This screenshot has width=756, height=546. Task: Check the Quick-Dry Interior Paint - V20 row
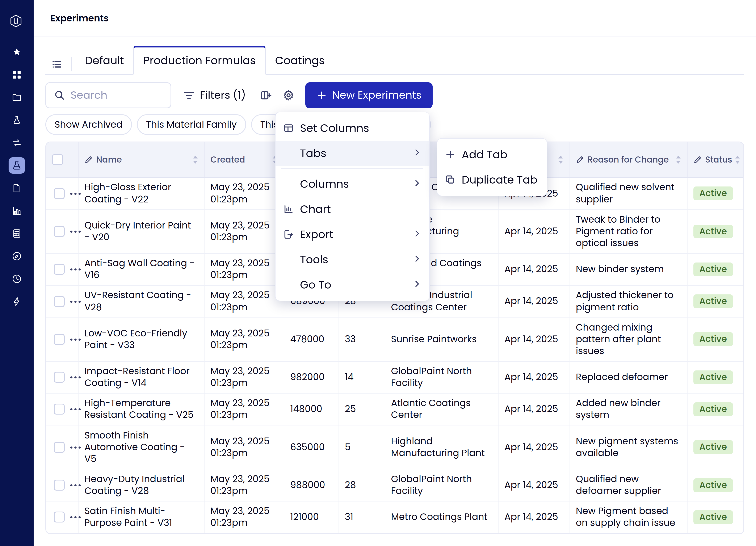tap(59, 231)
